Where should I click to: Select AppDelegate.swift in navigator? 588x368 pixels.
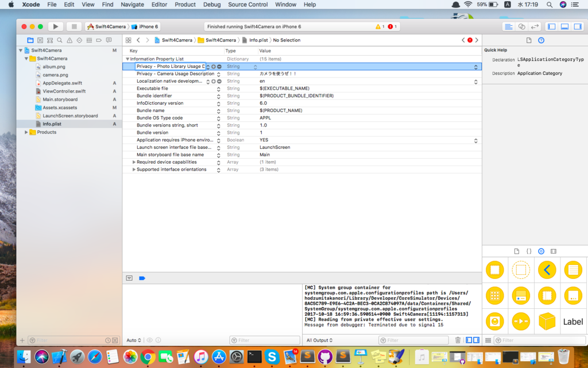click(62, 83)
